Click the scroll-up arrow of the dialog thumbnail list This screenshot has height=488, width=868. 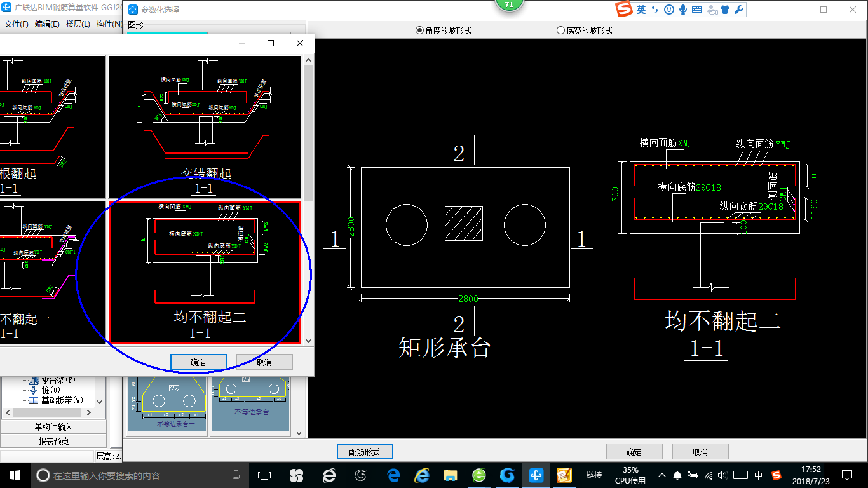(309, 60)
